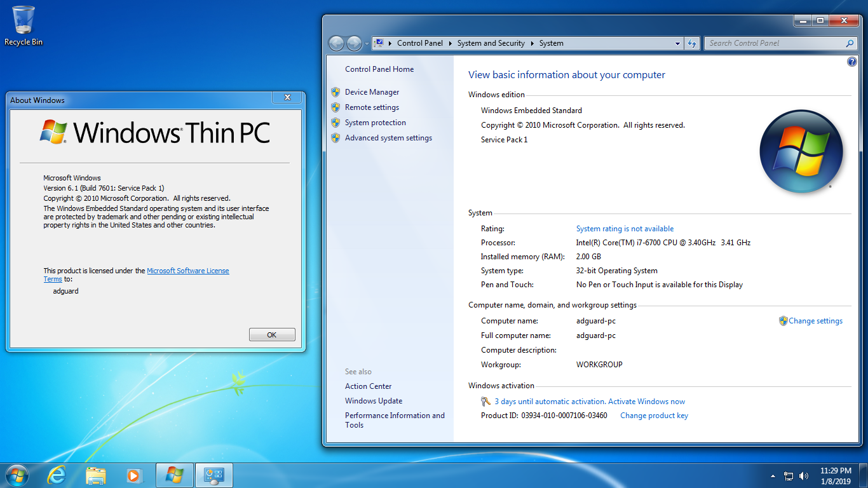Image resolution: width=868 pixels, height=488 pixels.
Task: Click the Change settings link
Action: (x=816, y=321)
